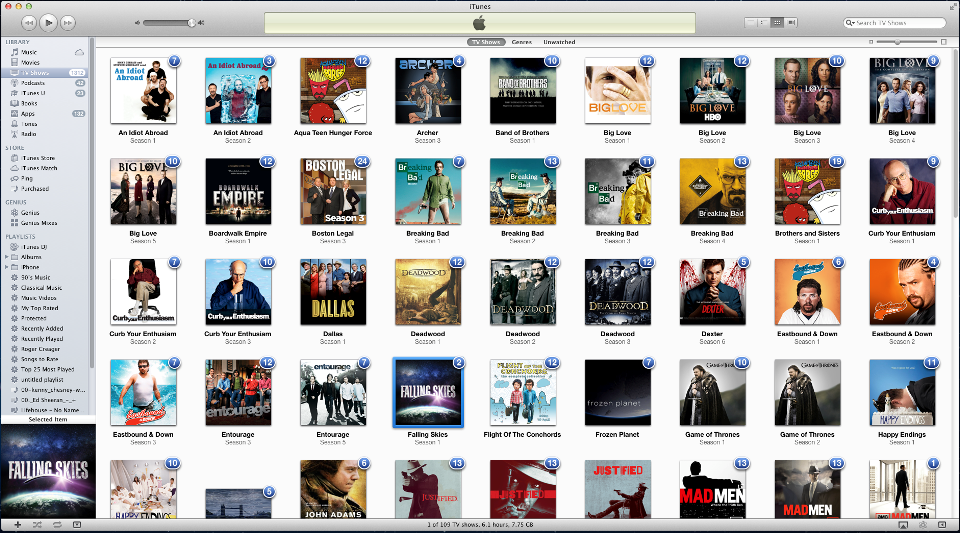Adjust the volume slider

[169, 23]
